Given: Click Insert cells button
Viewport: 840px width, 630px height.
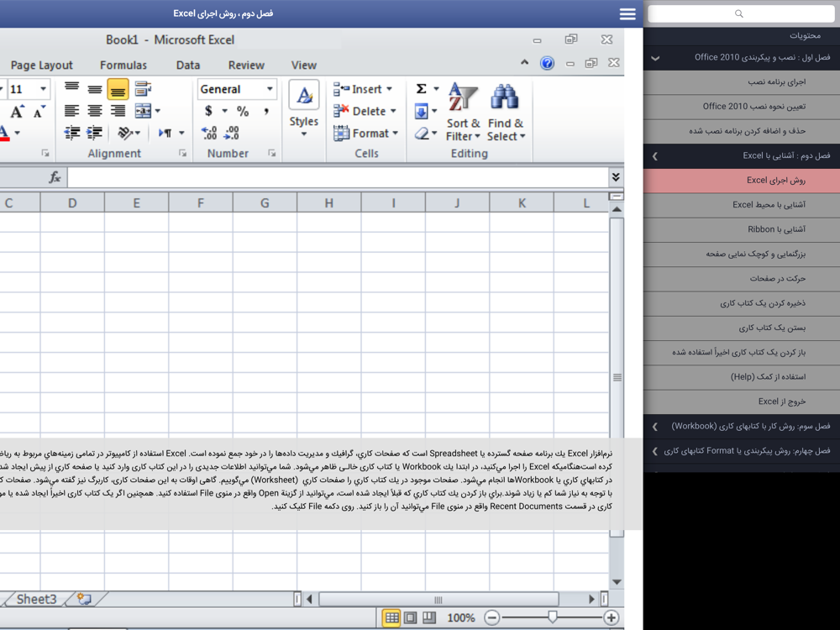Looking at the screenshot, I should (363, 89).
